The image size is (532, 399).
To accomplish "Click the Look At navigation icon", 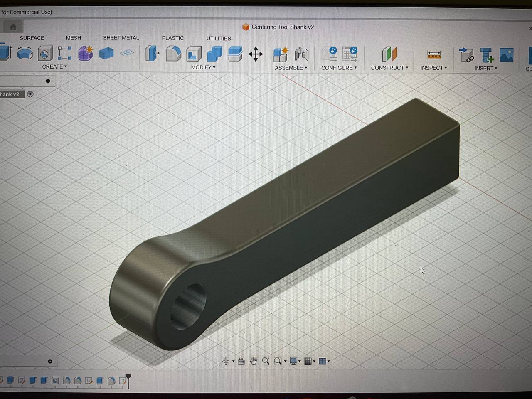I will tap(241, 361).
